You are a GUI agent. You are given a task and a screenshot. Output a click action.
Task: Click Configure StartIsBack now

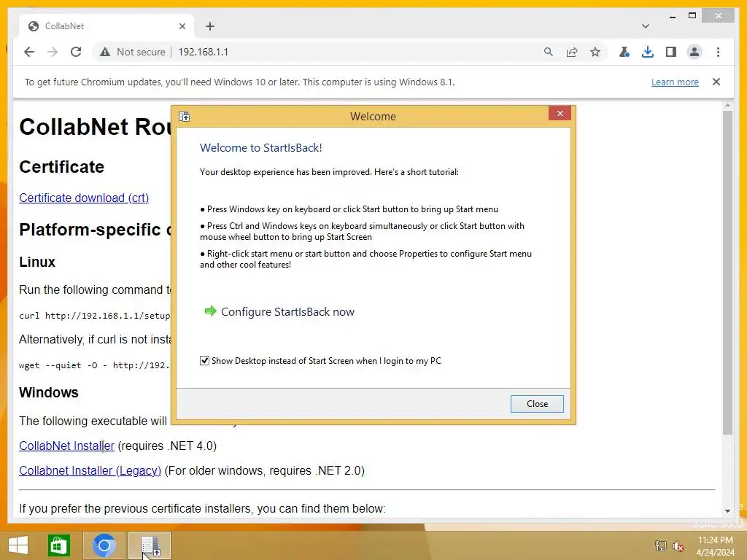coord(287,312)
